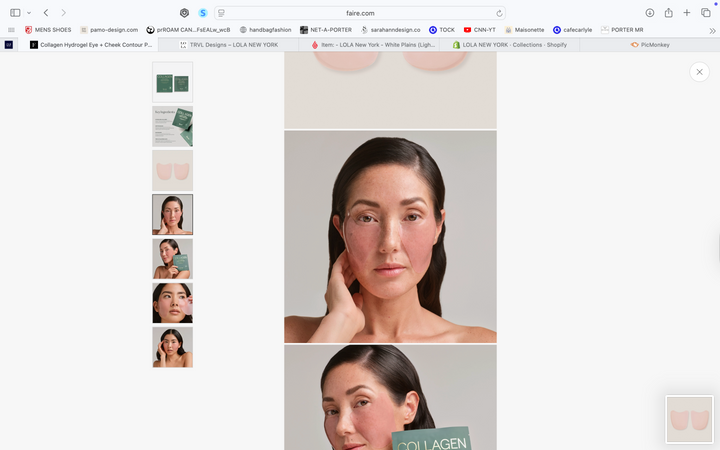The height and width of the screenshot is (450, 720).
Task: Click the pink hydrogel patches image at the top
Action: [390, 90]
